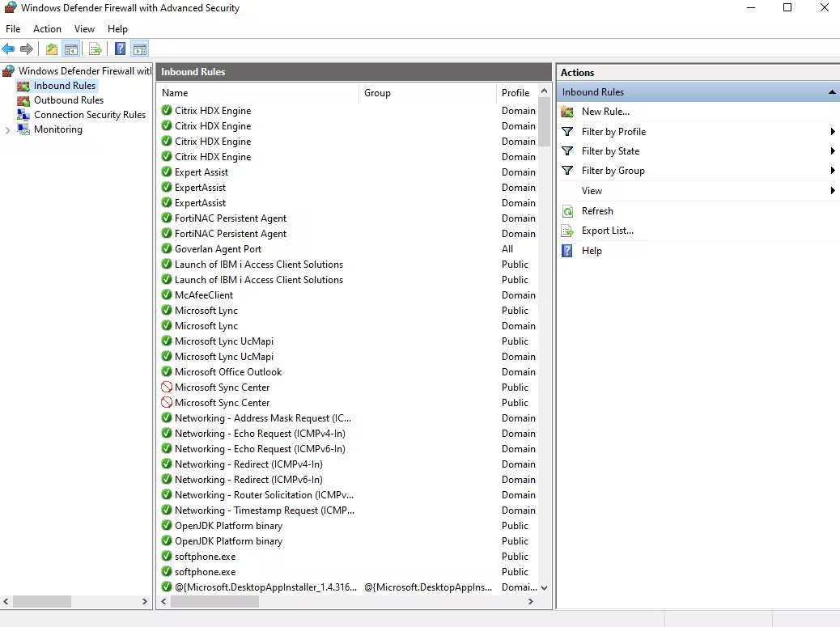840x627 pixels.
Task: Sort rules by the Group column header
Action: (x=427, y=92)
